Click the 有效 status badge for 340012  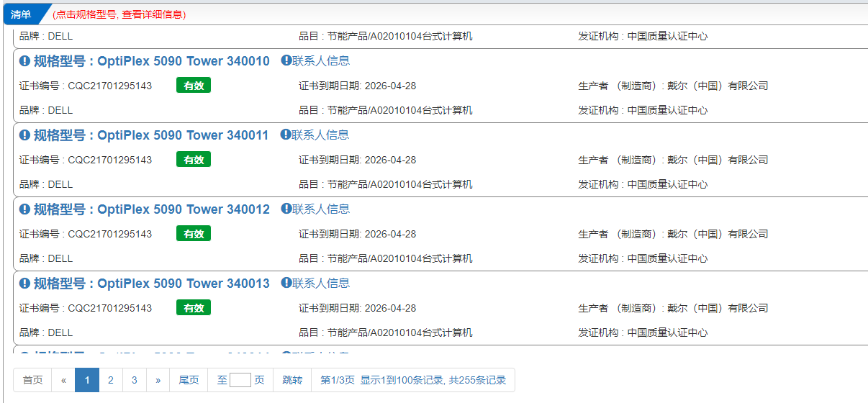(x=194, y=234)
